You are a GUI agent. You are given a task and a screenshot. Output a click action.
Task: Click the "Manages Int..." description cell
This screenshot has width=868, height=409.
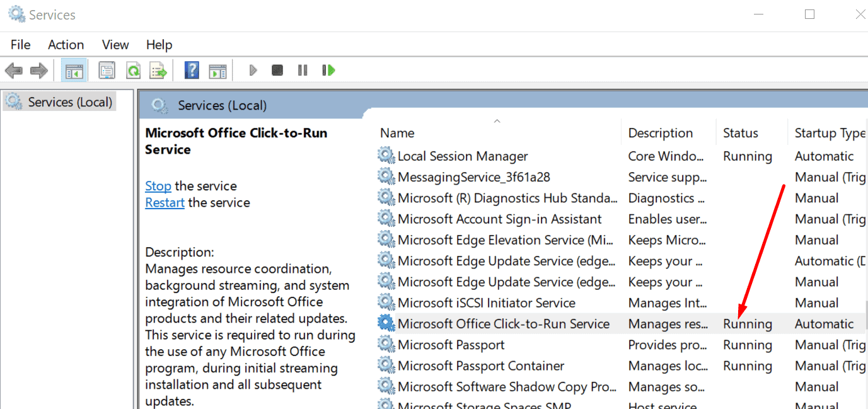coord(668,303)
